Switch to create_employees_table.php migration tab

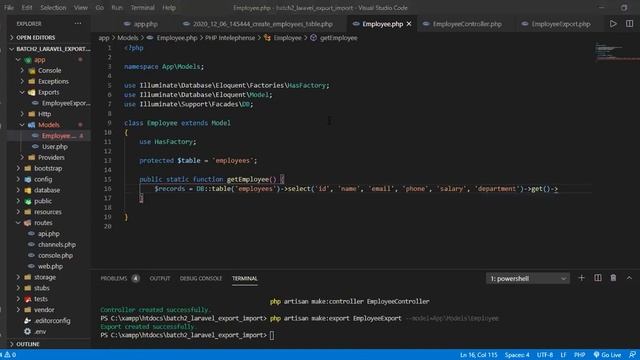pos(257,24)
